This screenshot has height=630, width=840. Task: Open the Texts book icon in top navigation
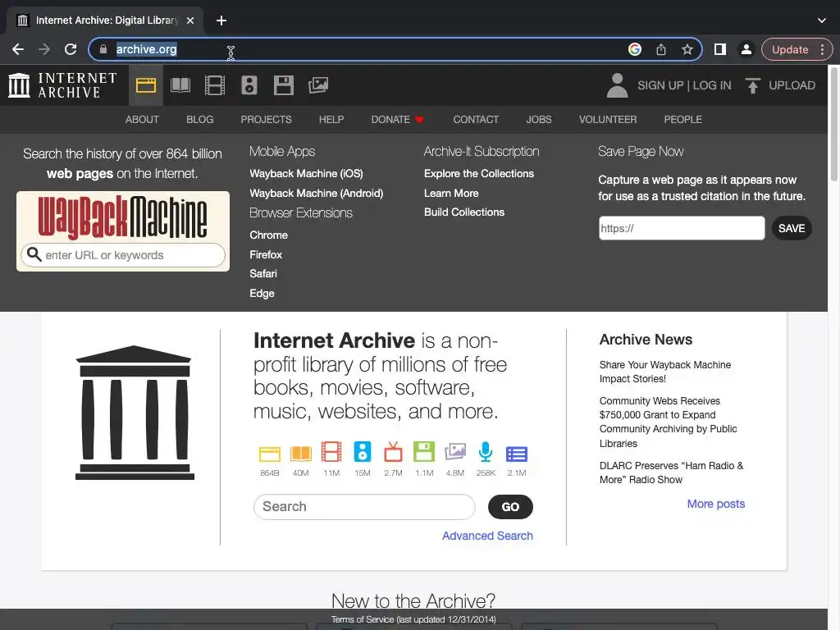[x=180, y=85]
